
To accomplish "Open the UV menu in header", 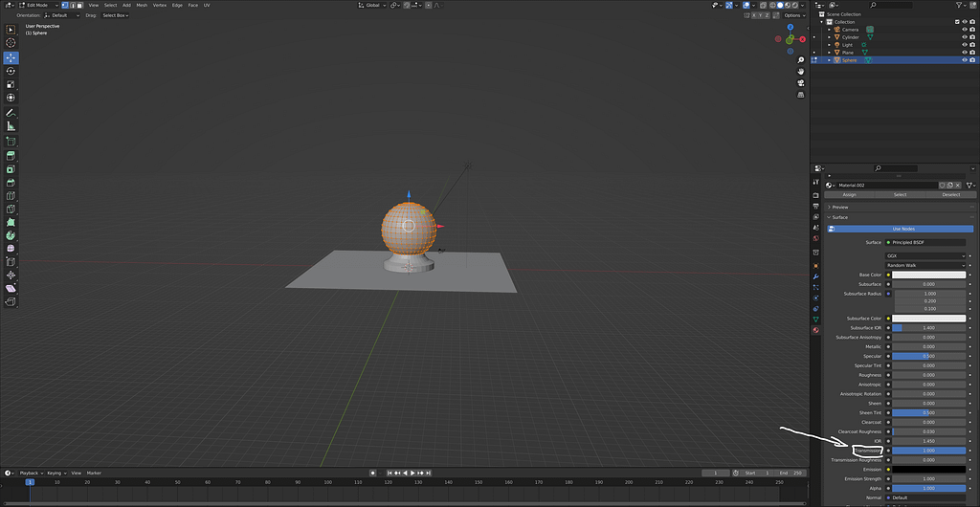I will 206,5.
